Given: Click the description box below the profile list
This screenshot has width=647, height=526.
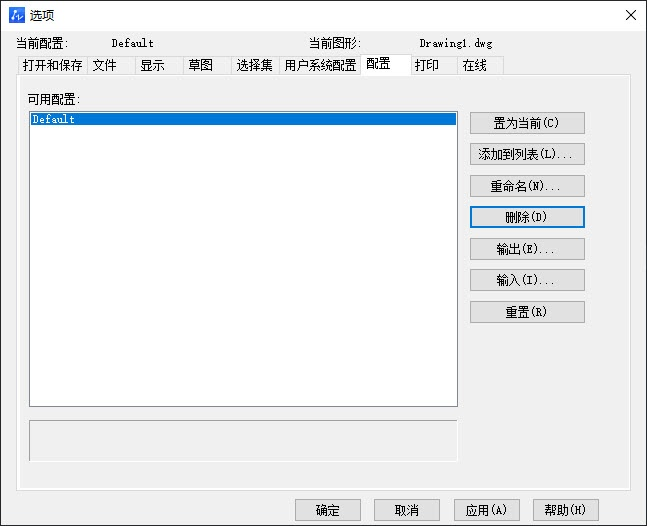Looking at the screenshot, I should [243, 441].
